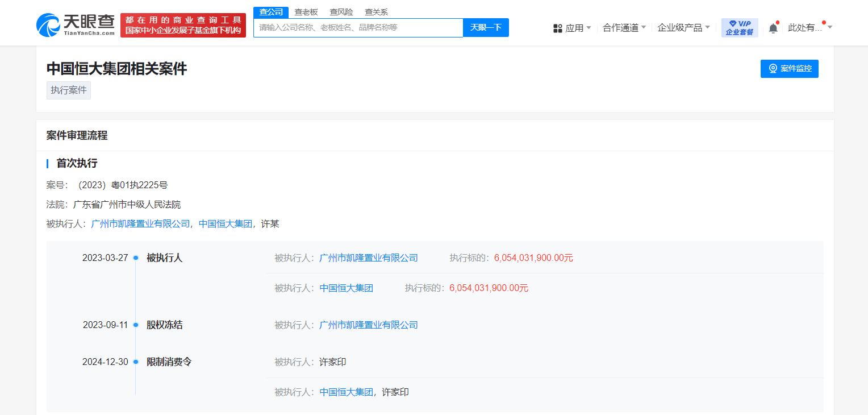This screenshot has height=415, width=868.
Task: Click the court name 广东省广州市中级人民法院
Action: coord(127,205)
